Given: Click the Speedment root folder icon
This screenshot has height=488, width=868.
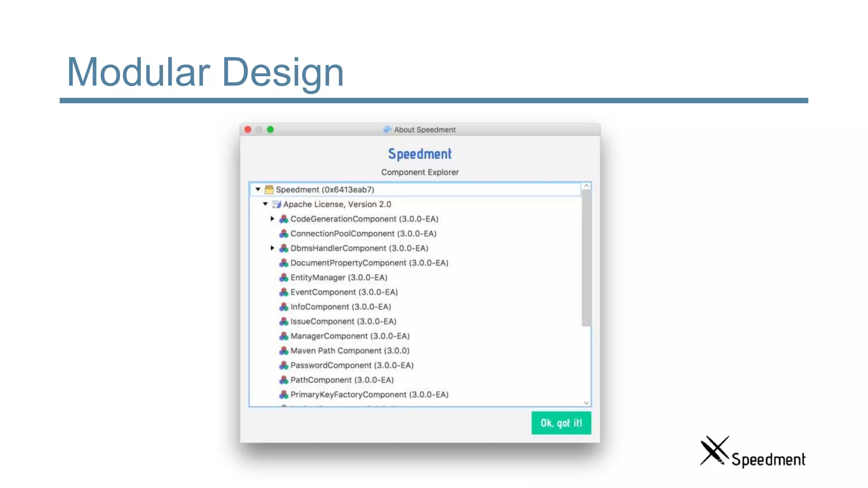Looking at the screenshot, I should click(x=269, y=189).
